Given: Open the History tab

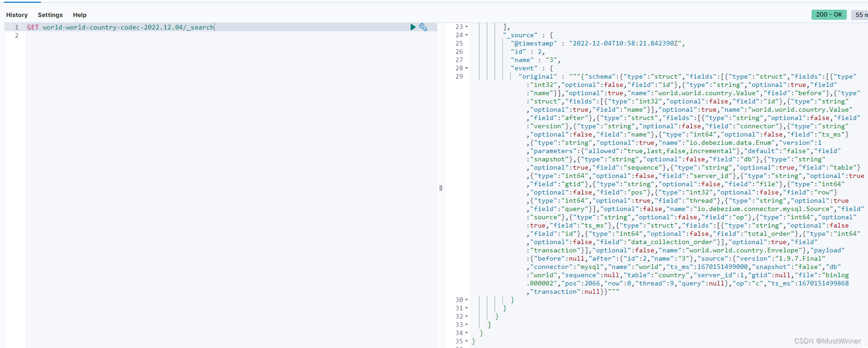Looking at the screenshot, I should point(17,15).
